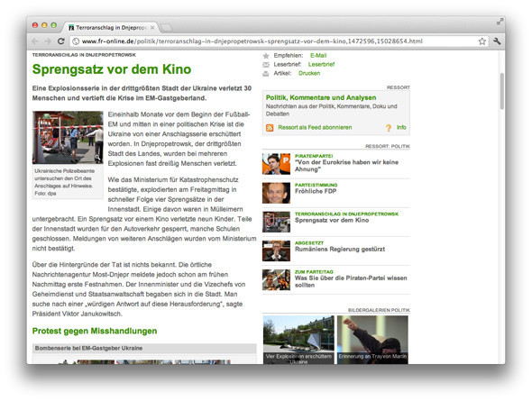
Task: Click Ressort als Feed abonnieren
Action: [315, 127]
